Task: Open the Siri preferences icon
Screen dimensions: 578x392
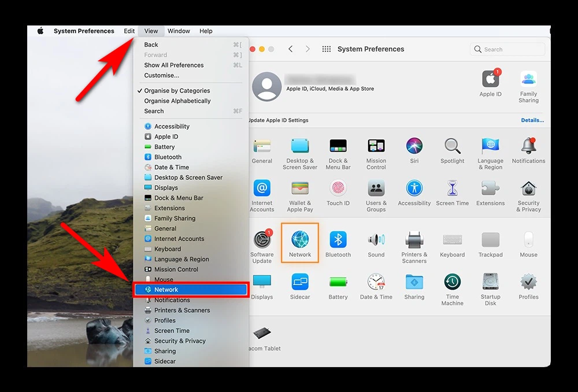Action: click(x=414, y=146)
